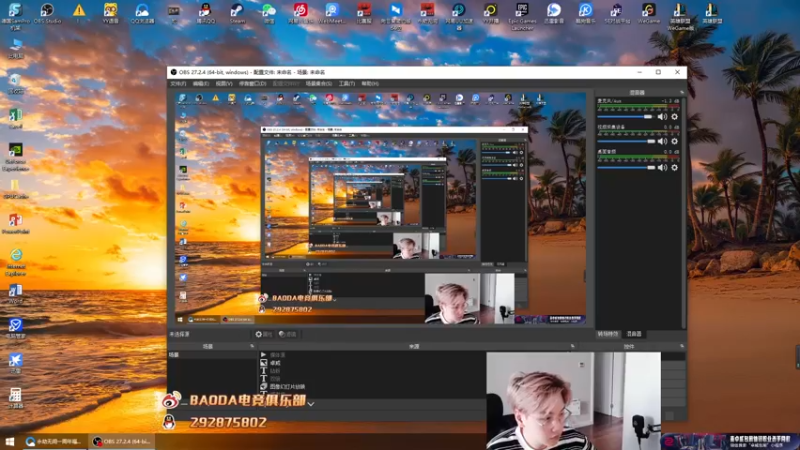Open the 视图(V) menu in OBS

pyautogui.click(x=224, y=84)
